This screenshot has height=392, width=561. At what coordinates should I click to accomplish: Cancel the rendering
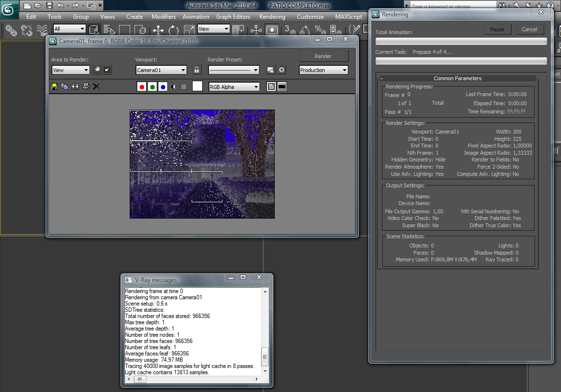coord(529,29)
